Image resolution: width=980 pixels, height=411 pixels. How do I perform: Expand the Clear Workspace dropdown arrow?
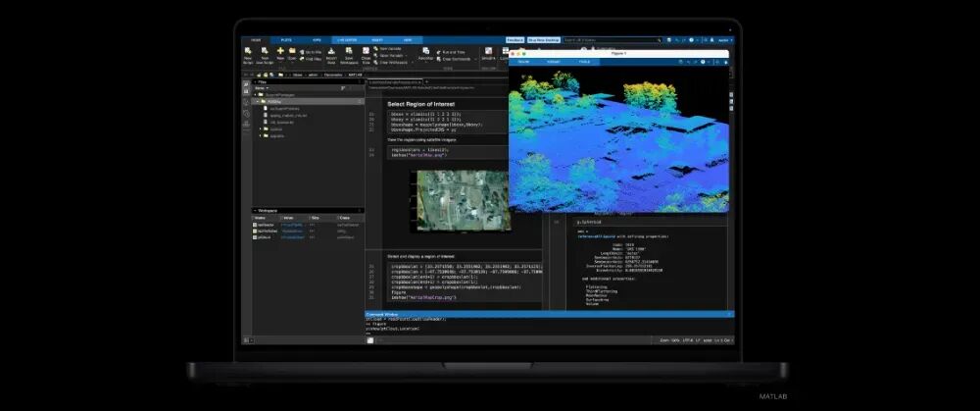coord(413,61)
